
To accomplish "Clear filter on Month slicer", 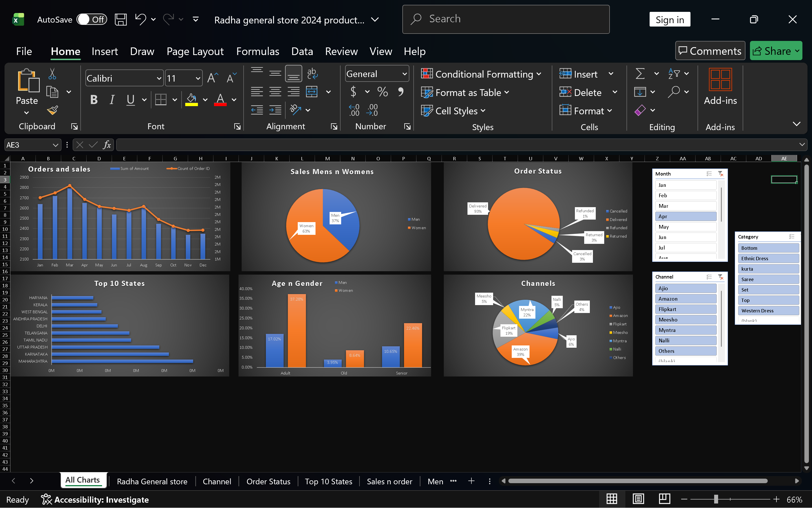I will pyautogui.click(x=720, y=174).
